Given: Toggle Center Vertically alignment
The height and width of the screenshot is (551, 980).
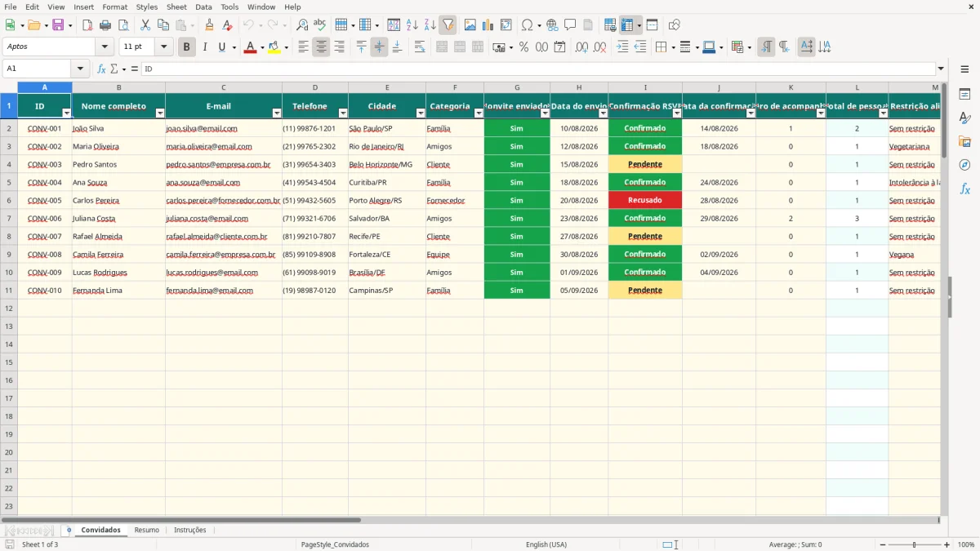Looking at the screenshot, I should point(379,47).
